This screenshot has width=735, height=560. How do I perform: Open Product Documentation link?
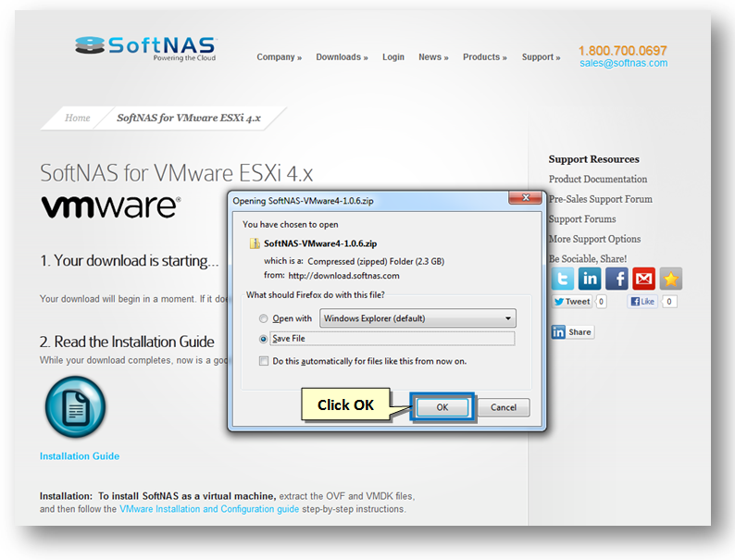click(598, 179)
